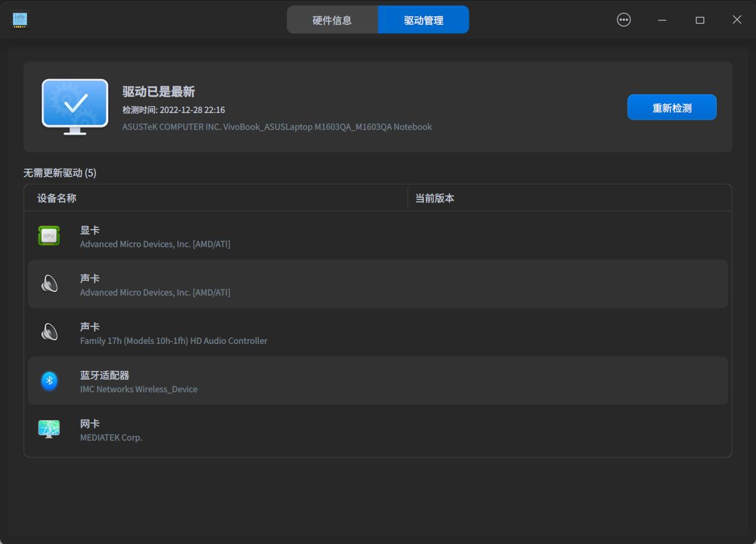Click the ASUSTeK VivoBook notebook model text

(x=278, y=127)
